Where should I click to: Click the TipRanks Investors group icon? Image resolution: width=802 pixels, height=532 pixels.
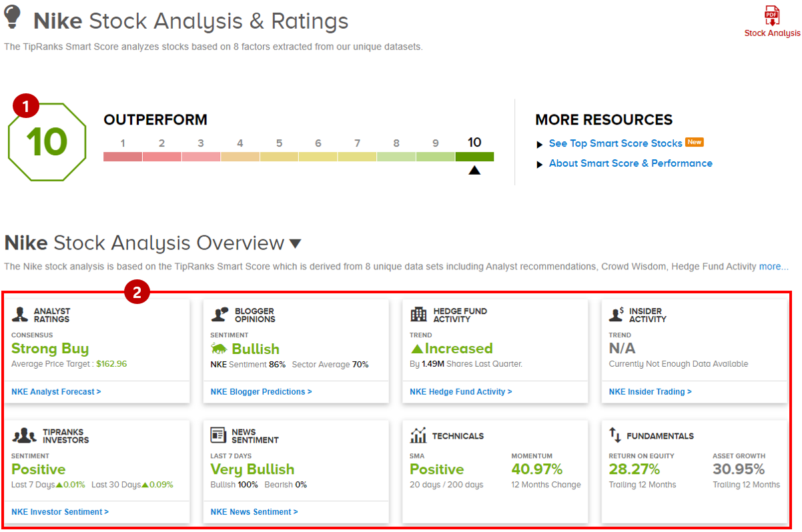tap(25, 435)
